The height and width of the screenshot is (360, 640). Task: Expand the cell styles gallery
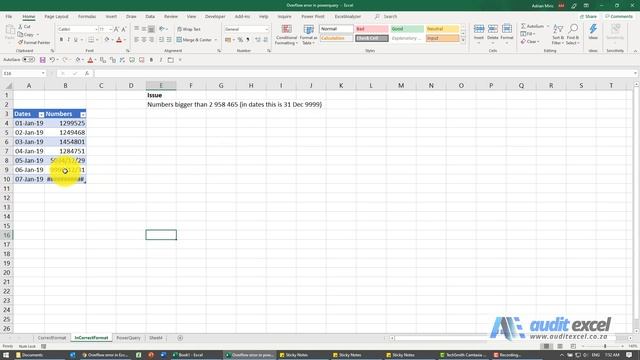click(x=463, y=40)
